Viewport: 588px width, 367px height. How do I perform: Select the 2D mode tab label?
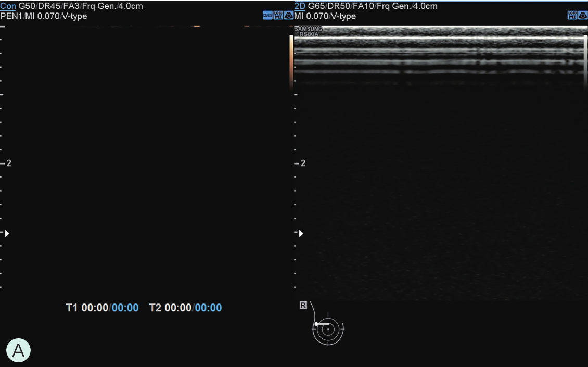[300, 6]
